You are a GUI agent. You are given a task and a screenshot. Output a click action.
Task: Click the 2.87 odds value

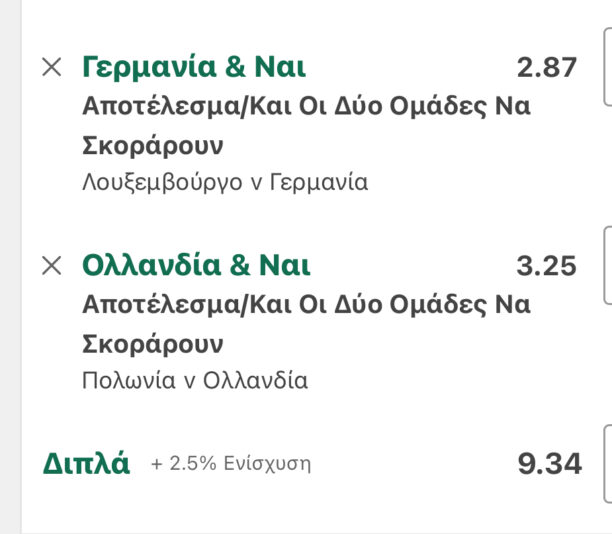[x=546, y=68]
